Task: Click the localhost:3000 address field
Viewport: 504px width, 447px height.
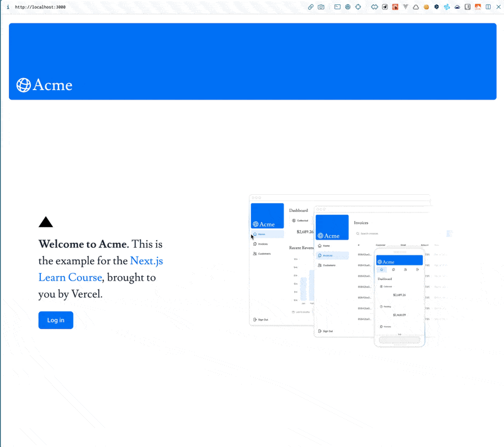Action: pyautogui.click(x=40, y=7)
